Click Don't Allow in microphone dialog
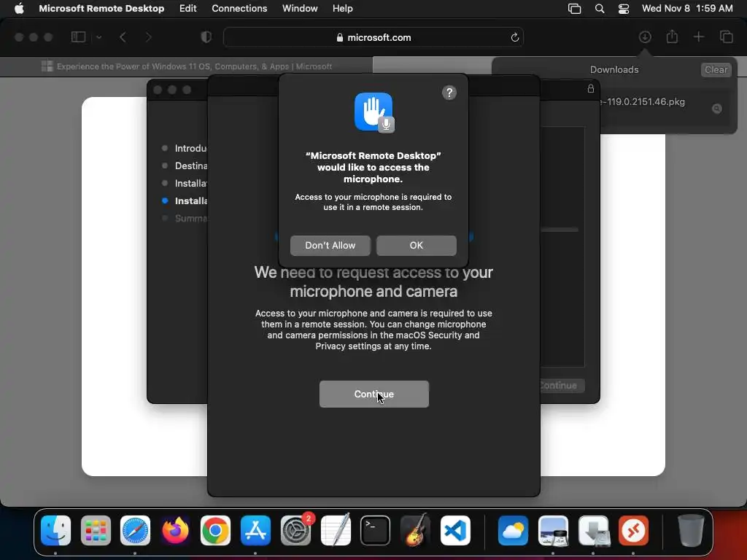 tap(330, 245)
